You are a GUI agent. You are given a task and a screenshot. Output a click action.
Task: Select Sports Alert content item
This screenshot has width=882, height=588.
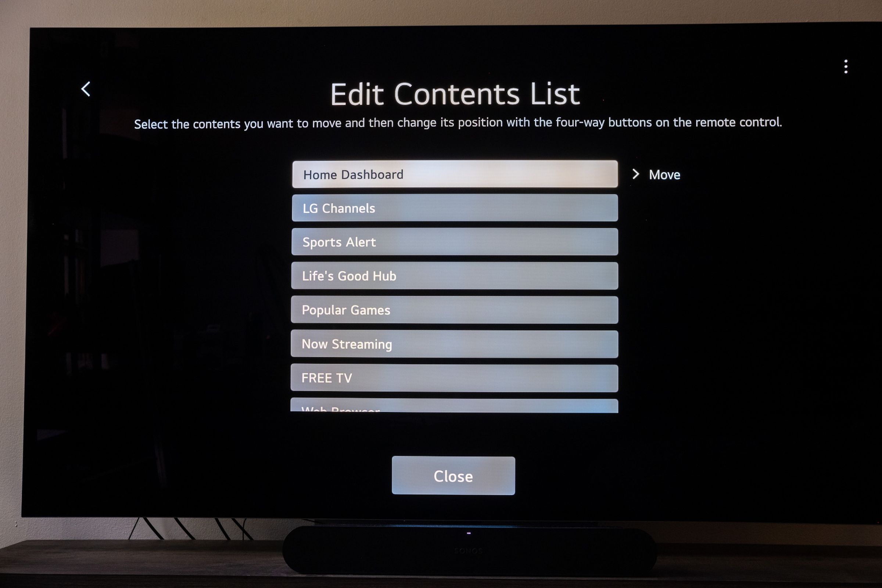tap(456, 242)
